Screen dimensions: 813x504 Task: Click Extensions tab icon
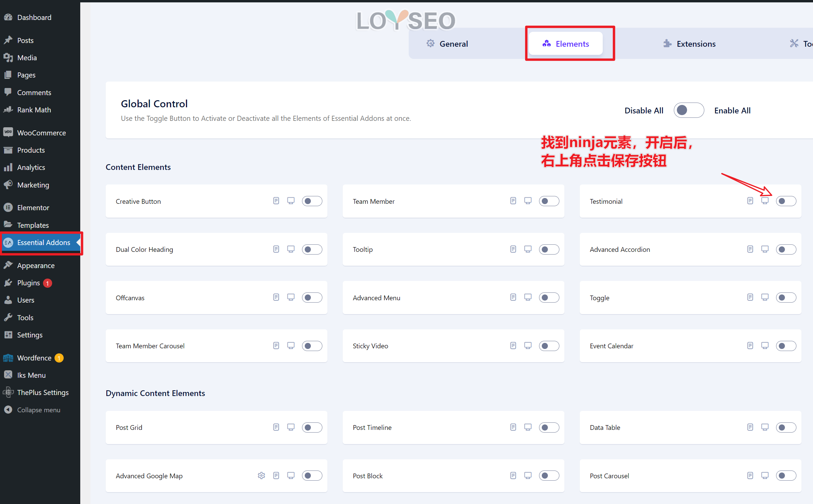point(667,44)
